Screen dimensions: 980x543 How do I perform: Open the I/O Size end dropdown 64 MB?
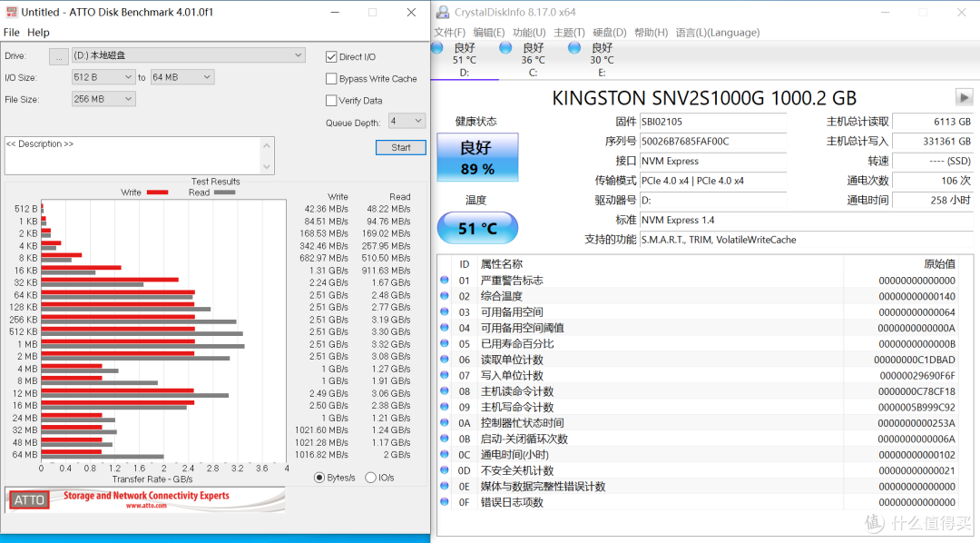coord(182,77)
